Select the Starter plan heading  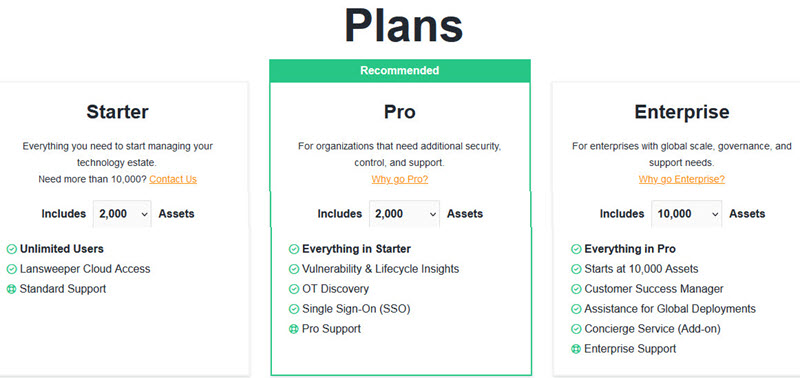click(x=117, y=112)
